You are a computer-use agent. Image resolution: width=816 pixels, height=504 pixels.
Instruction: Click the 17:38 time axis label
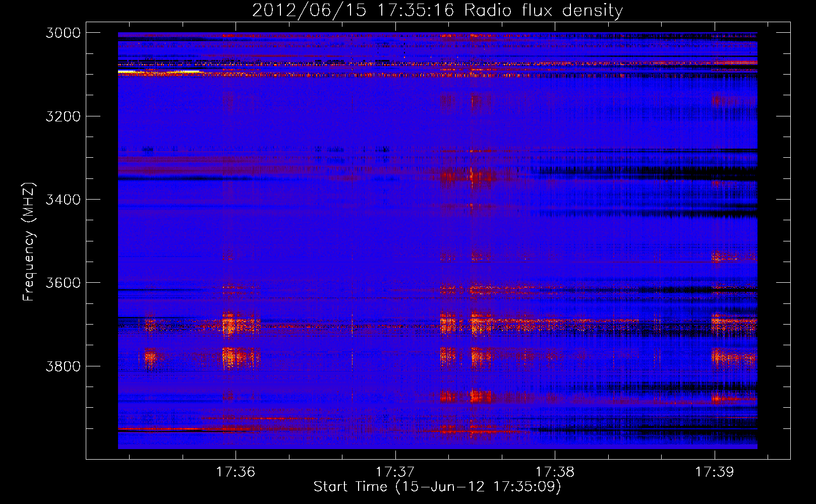click(555, 472)
